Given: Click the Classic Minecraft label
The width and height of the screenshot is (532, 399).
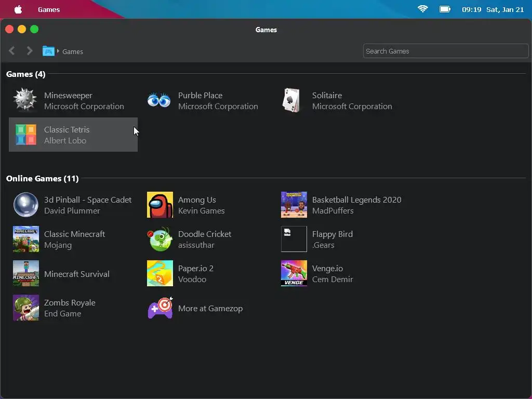Looking at the screenshot, I should click(75, 234).
